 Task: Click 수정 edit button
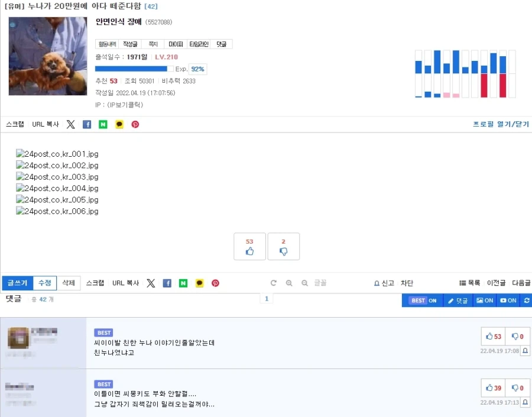(45, 283)
